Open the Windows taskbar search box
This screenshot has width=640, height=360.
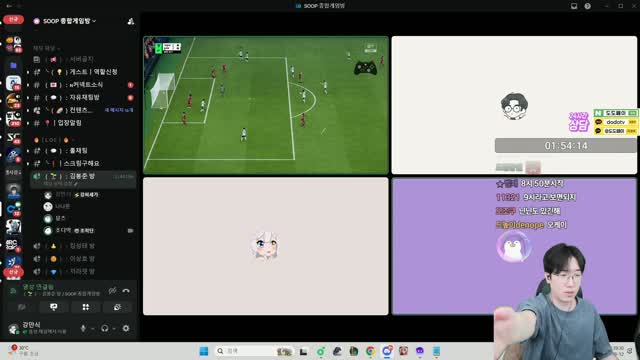coord(254,351)
